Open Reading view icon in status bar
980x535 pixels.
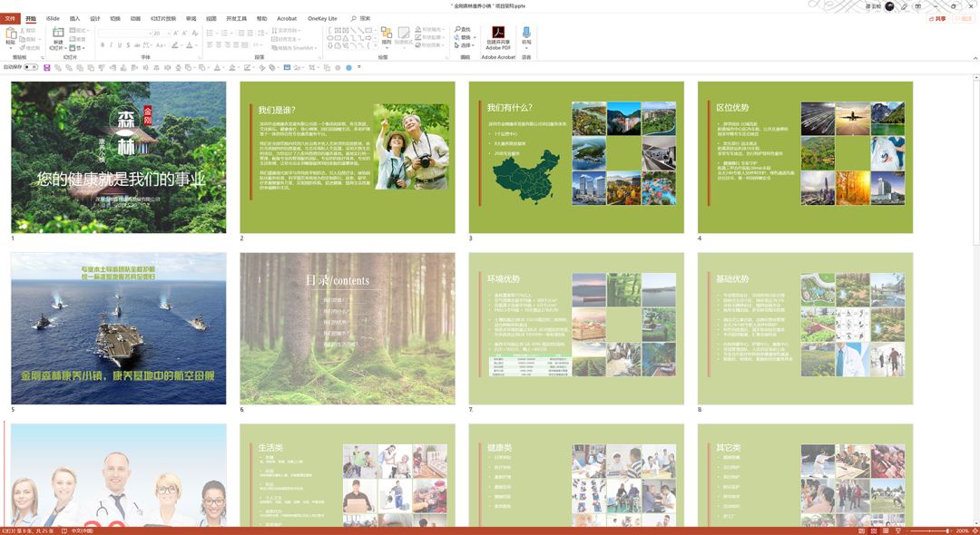coord(886,530)
